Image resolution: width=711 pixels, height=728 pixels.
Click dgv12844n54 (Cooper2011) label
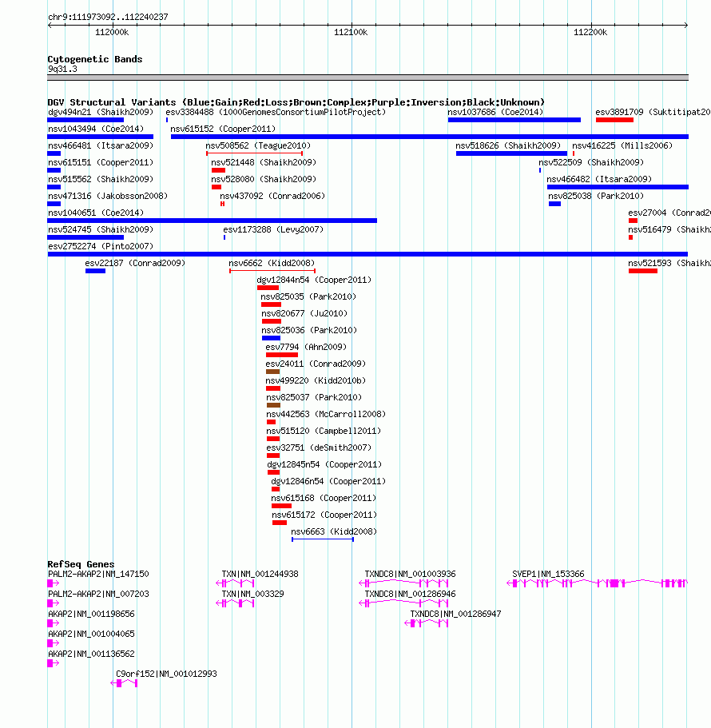pyautogui.click(x=314, y=280)
